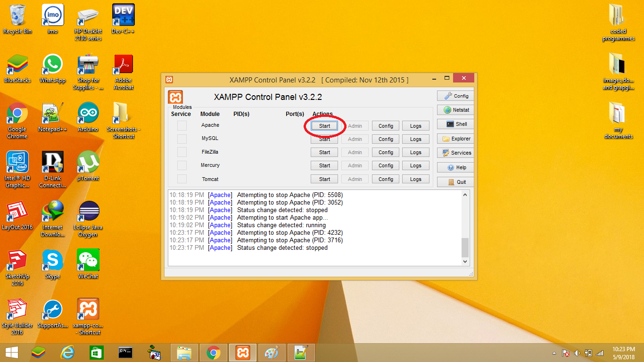Open the Windows Start button
Screen dimensions: 644x362
pos(12,353)
